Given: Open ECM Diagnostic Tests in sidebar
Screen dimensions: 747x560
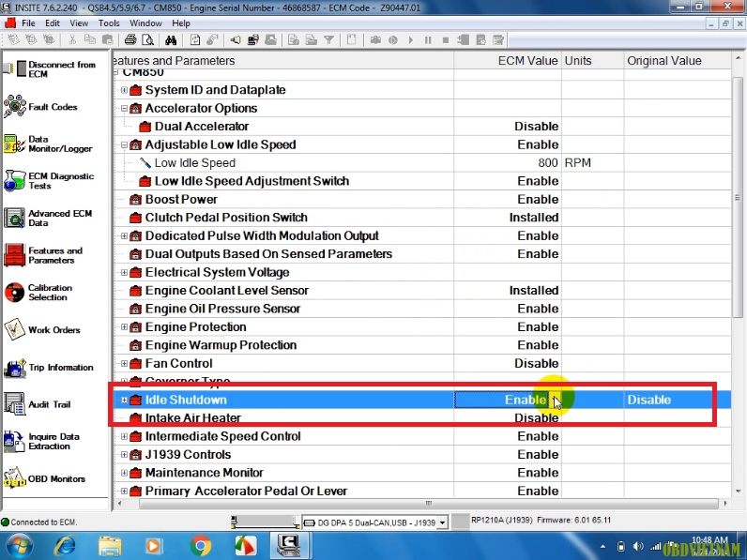Looking at the screenshot, I should [x=49, y=181].
